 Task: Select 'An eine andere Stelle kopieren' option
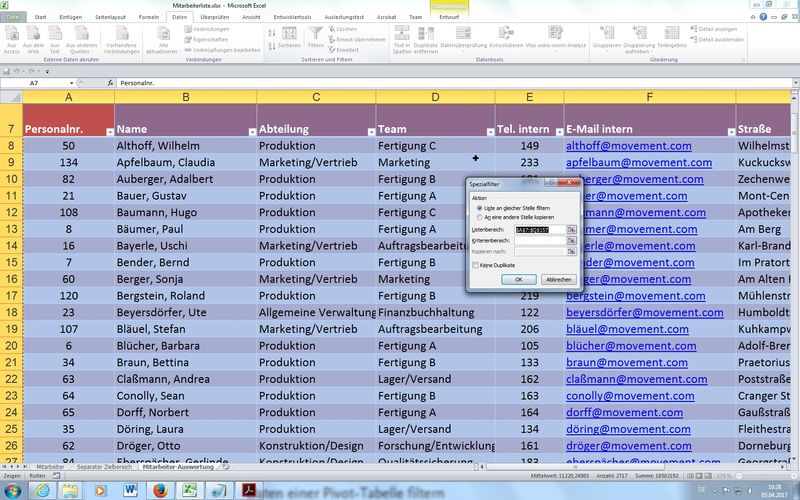click(480, 217)
